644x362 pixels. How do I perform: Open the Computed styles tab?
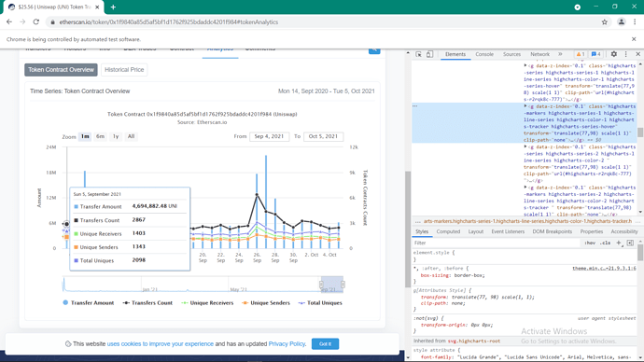pyautogui.click(x=448, y=232)
